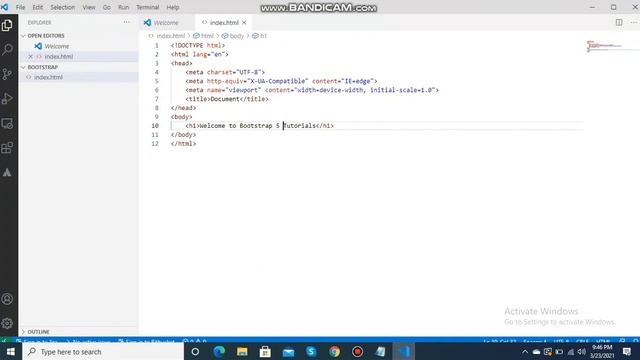Click line number 10 in the gutter
Viewport: 640px width, 360px height.
(x=155, y=126)
